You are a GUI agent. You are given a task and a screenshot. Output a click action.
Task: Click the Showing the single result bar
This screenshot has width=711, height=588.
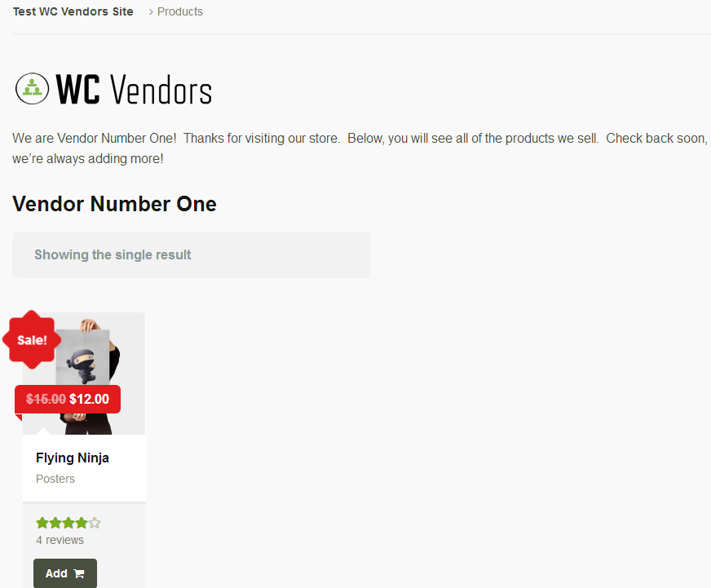191,254
